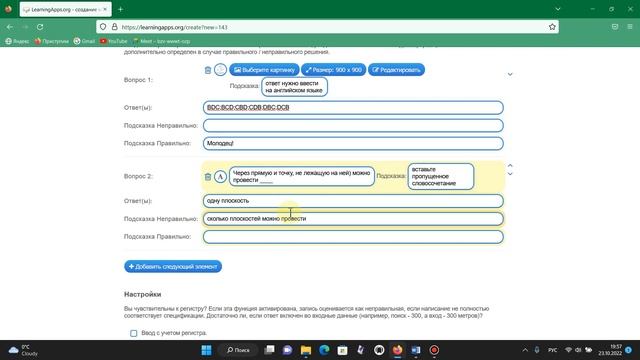The height and width of the screenshot is (360, 640).
Task: Move Вопрос 2 up with the up chevron
Action: tap(510, 166)
